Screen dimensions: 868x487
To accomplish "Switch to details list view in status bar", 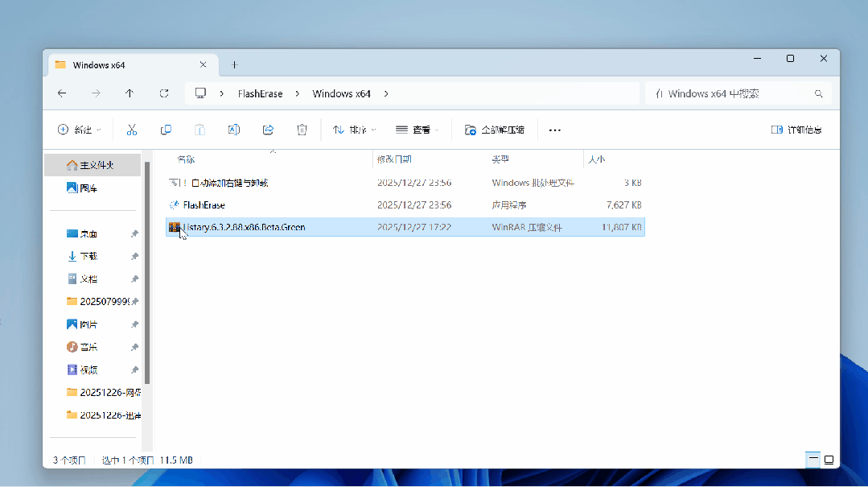I will pos(813,460).
